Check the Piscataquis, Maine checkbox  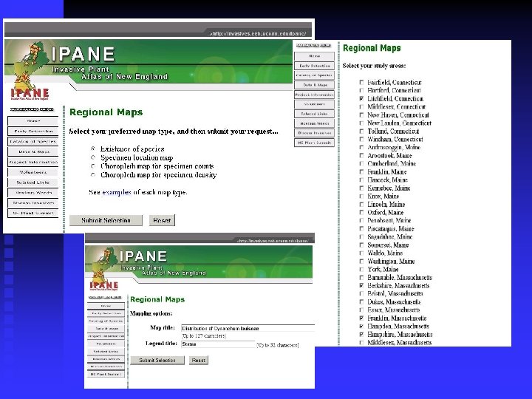click(361, 228)
